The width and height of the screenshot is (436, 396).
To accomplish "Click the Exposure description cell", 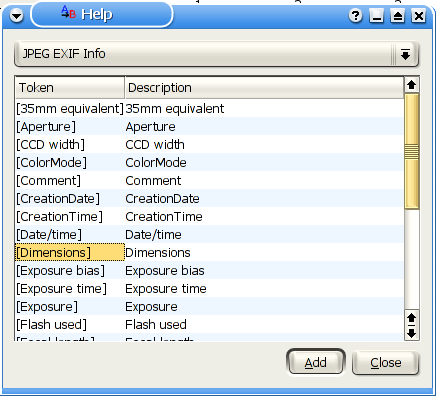I will (x=264, y=307).
